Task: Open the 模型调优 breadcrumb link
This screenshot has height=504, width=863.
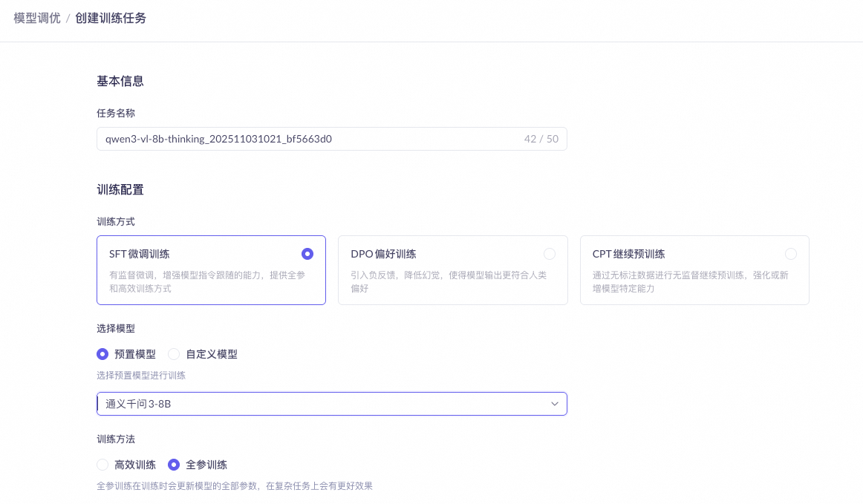Action: pyautogui.click(x=37, y=18)
